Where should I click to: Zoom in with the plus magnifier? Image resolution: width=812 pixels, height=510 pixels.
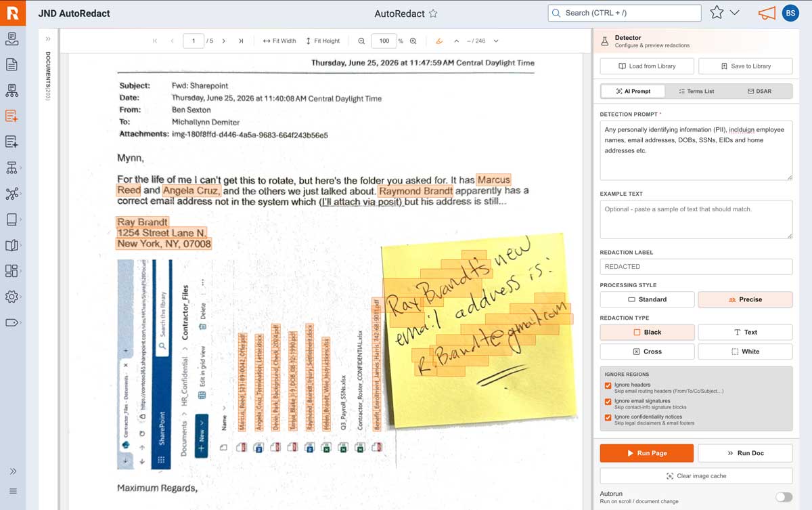tap(413, 41)
